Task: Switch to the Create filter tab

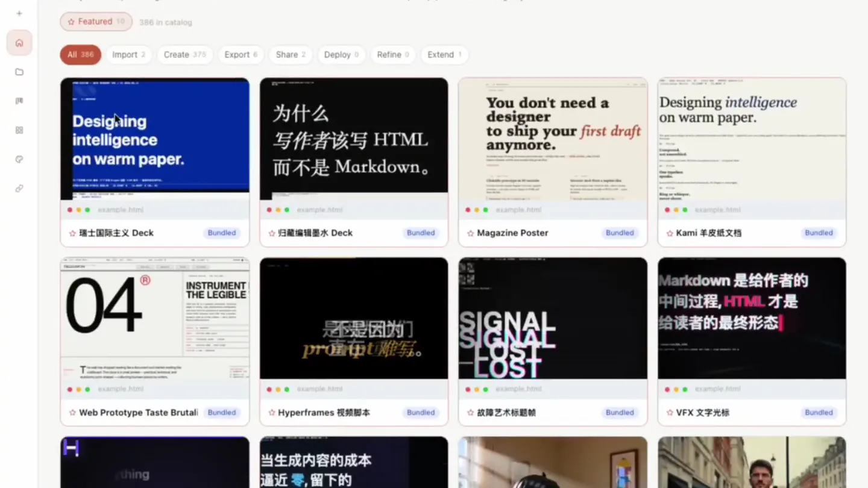Action: [185, 55]
